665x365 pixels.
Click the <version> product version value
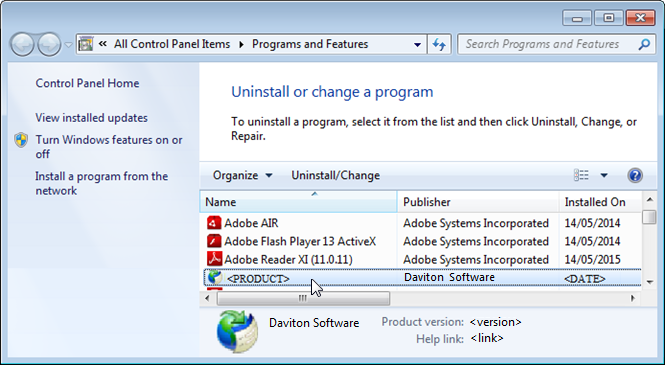pos(495,322)
